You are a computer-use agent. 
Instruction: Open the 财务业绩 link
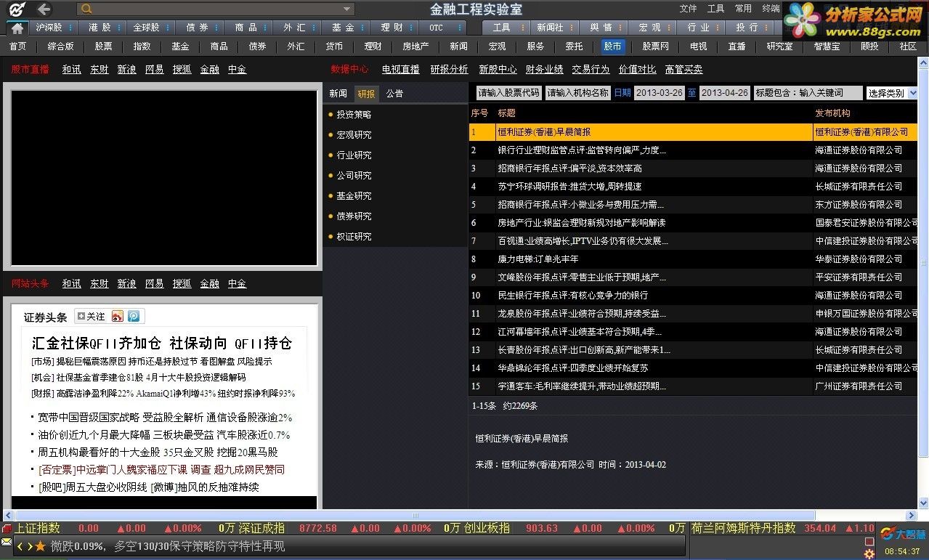(545, 70)
